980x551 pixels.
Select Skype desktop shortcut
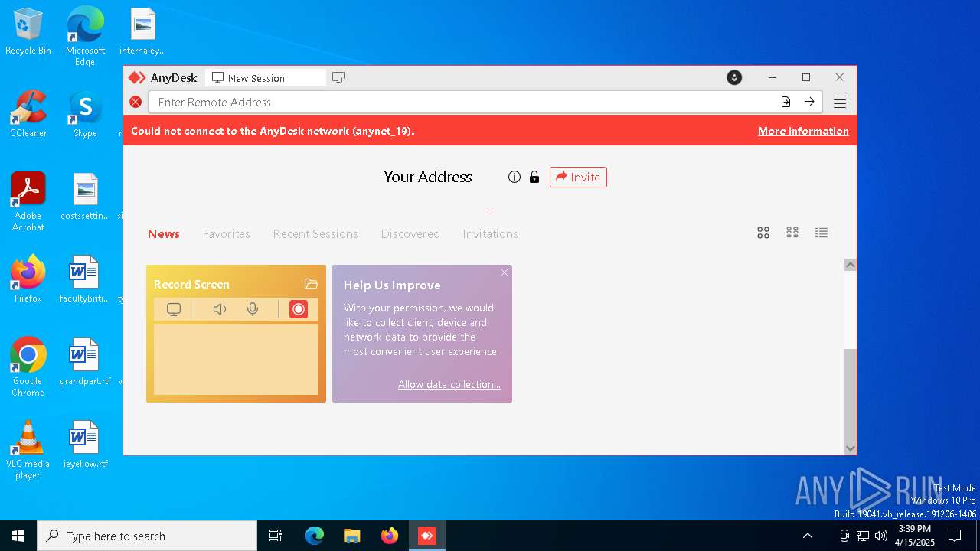(85, 114)
